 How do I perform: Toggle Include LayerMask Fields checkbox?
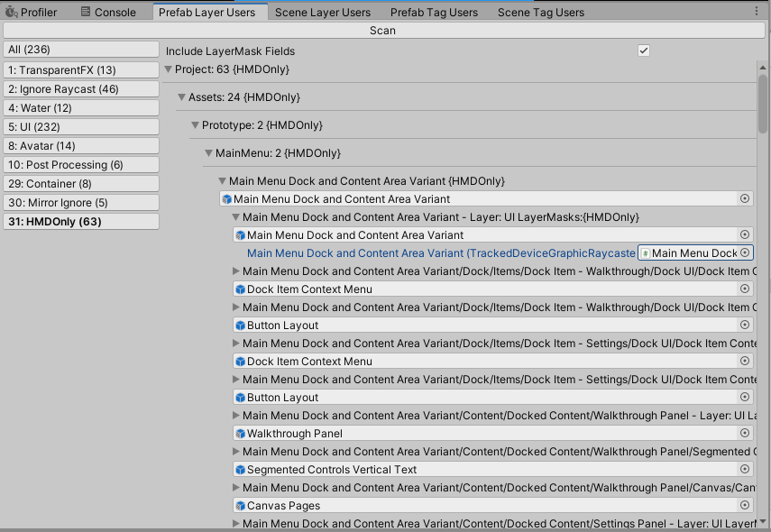(x=644, y=50)
